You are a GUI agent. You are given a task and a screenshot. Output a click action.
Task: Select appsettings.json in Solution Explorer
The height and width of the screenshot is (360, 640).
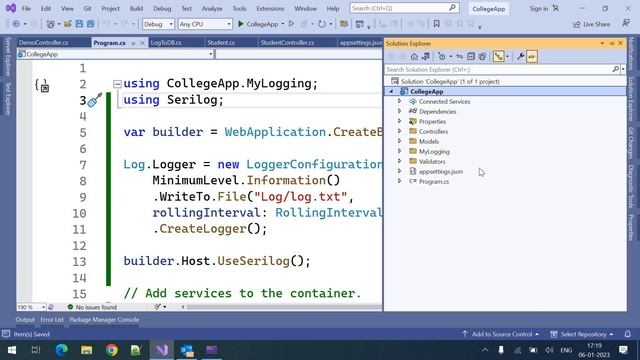coord(440,171)
